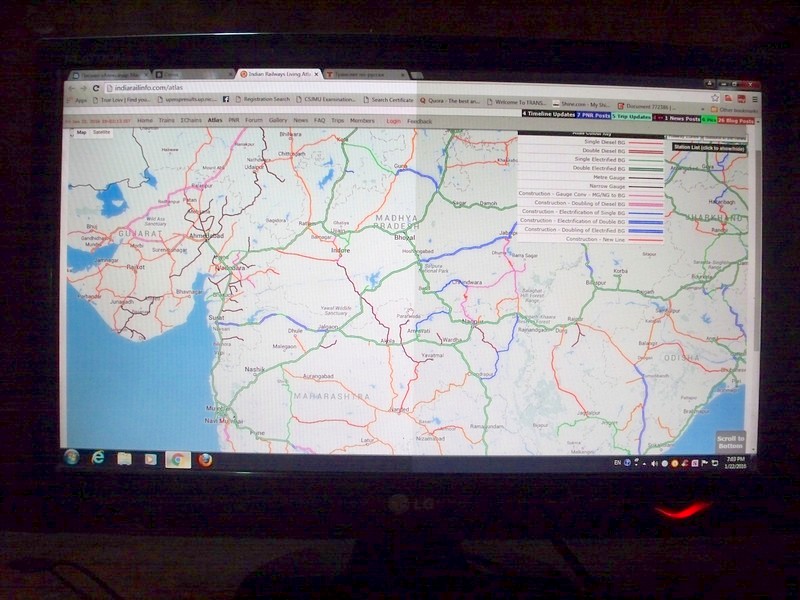Click the Facebook bookmark icon
This screenshot has width=800, height=600.
click(226, 100)
